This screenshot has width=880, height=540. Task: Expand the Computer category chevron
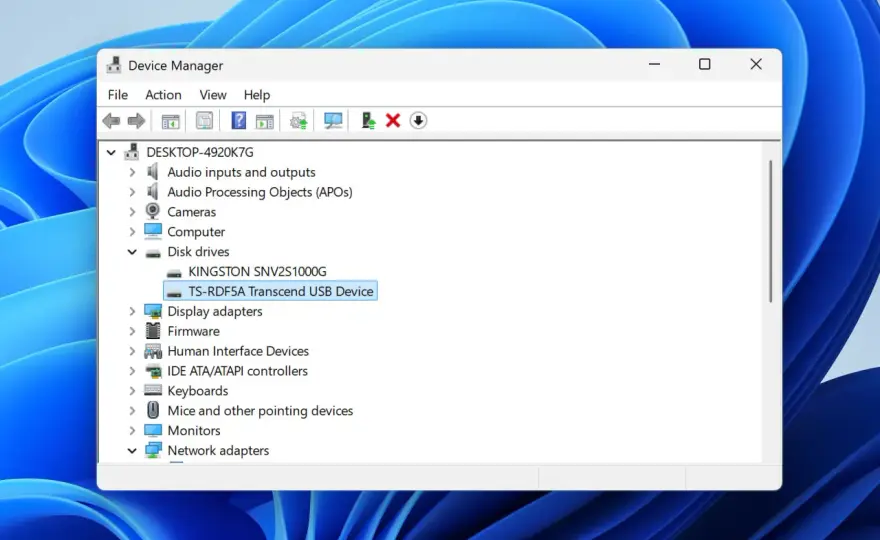pyautogui.click(x=132, y=232)
